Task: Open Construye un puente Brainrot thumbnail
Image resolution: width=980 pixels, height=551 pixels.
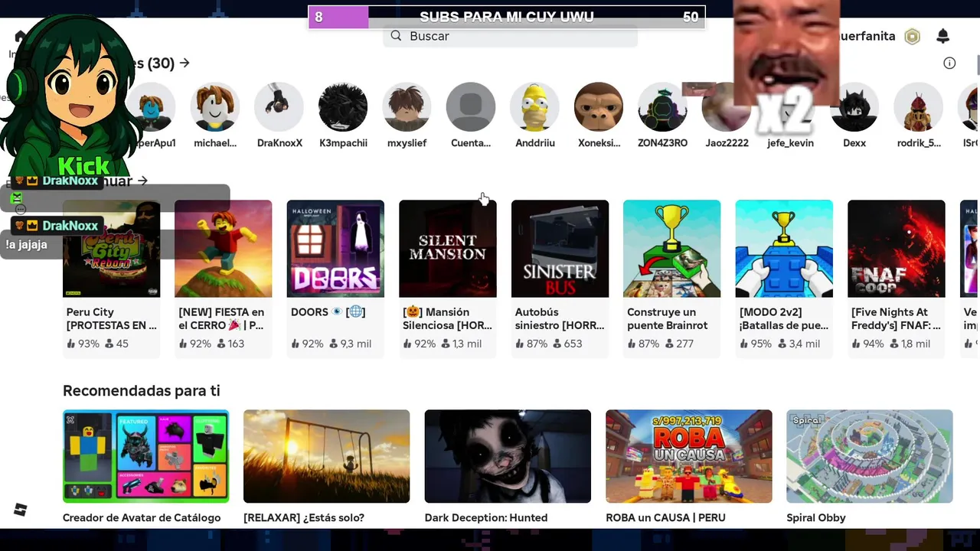Action: (x=672, y=249)
